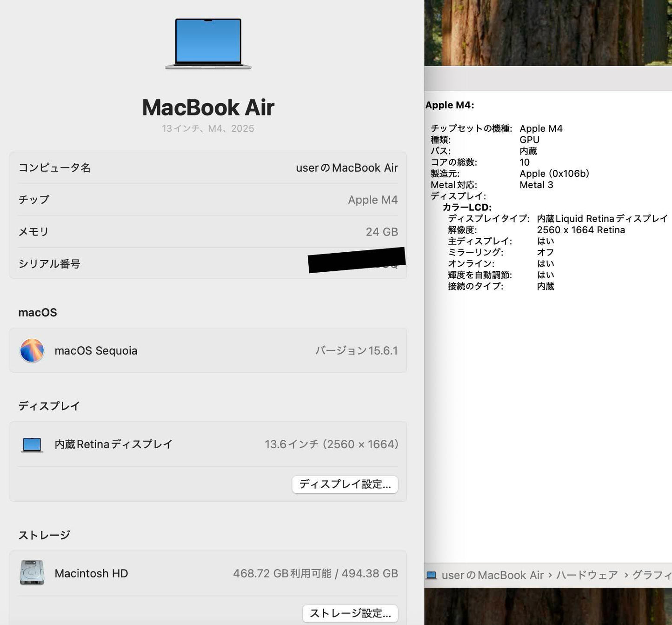
Task: Select バージョン15.6.1 text
Action: pyautogui.click(x=355, y=350)
